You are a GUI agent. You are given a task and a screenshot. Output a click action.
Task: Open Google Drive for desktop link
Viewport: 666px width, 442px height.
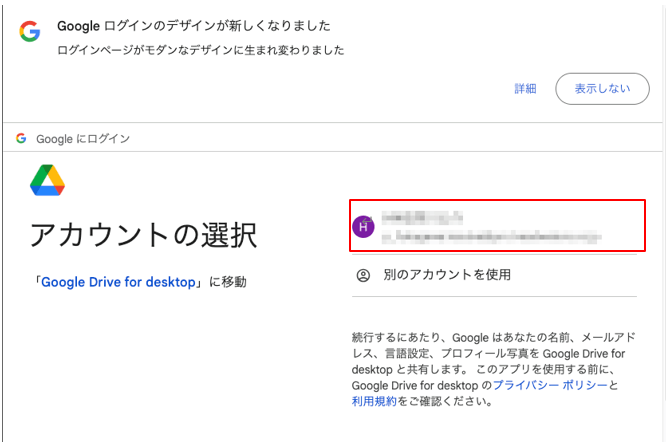pyautogui.click(x=118, y=282)
